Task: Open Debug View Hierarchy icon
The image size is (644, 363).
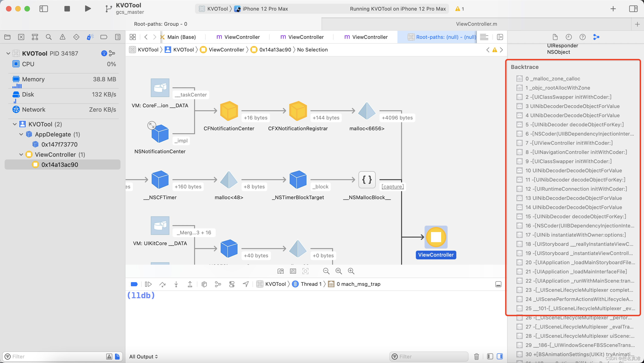Action: click(204, 284)
